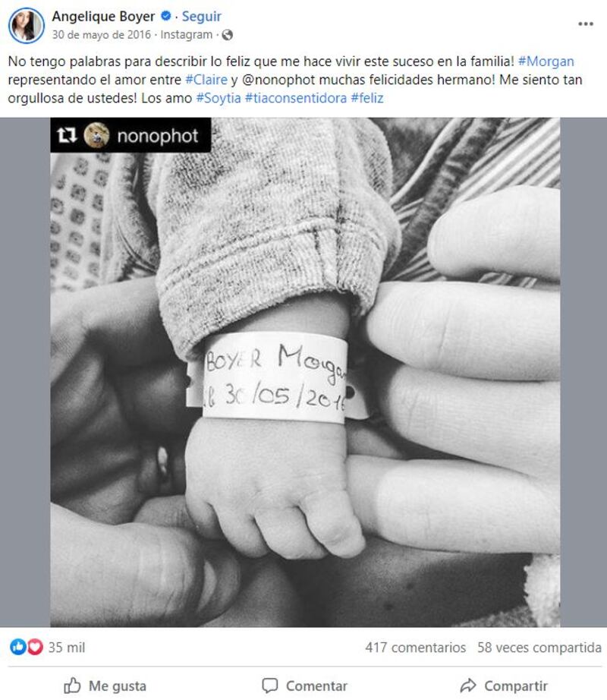Open the three-dot post options menu
The width and height of the screenshot is (607, 700).
point(585,24)
